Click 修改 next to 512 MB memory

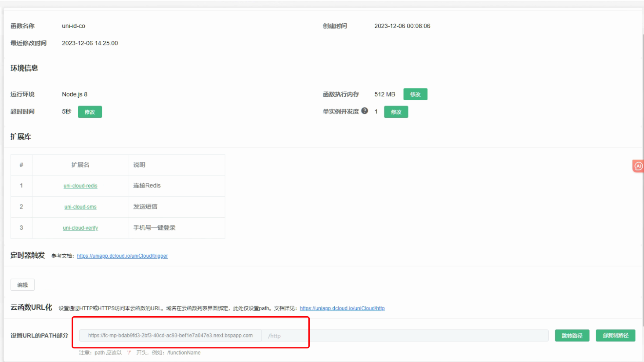click(415, 95)
